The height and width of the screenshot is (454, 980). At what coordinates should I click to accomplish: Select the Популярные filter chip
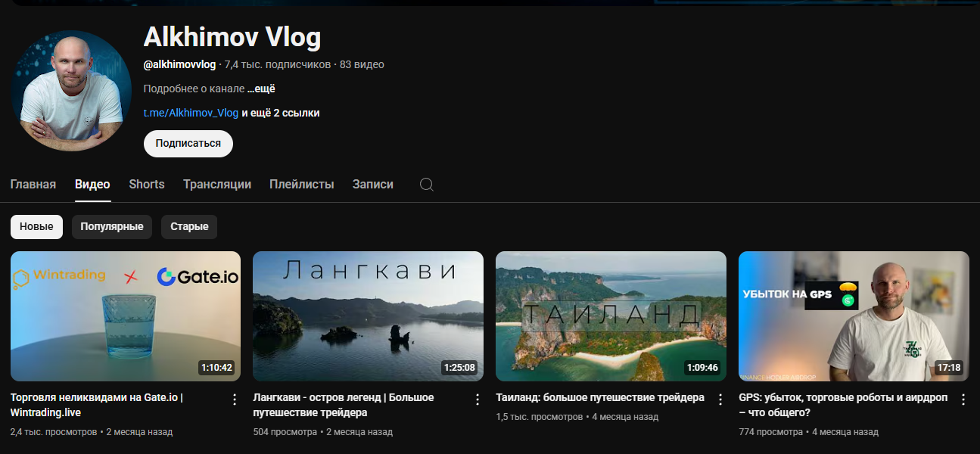111,226
